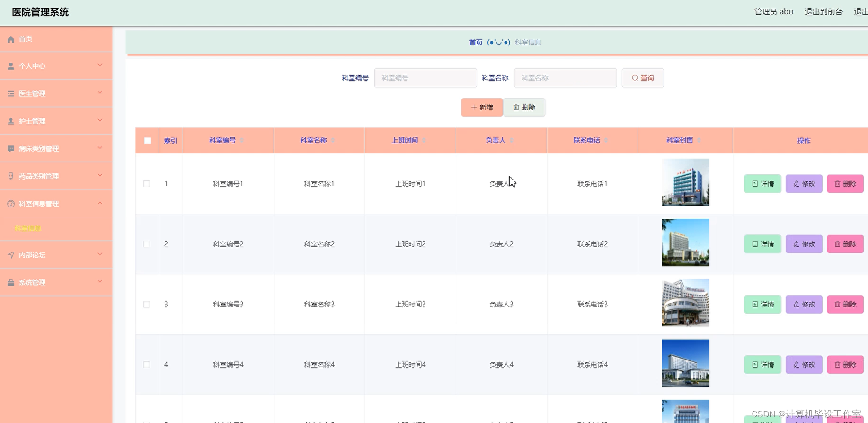The height and width of the screenshot is (423, 868).
Task: Click the 联系电话2 cell
Action: point(593,244)
